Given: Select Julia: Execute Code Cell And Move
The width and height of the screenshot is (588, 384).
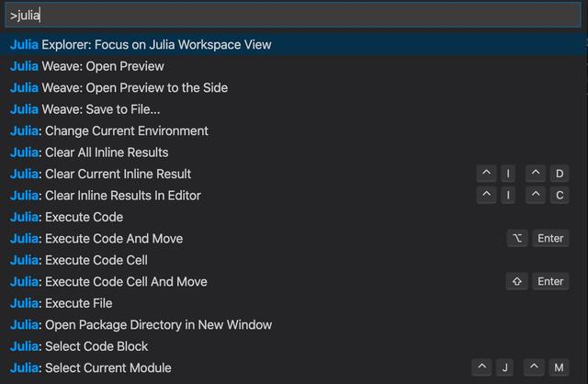Looking at the screenshot, I should pos(108,282).
